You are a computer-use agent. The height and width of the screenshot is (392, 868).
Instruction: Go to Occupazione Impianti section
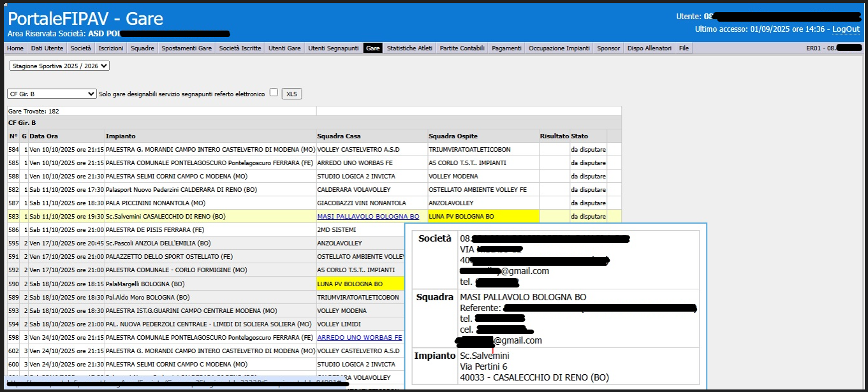(559, 48)
